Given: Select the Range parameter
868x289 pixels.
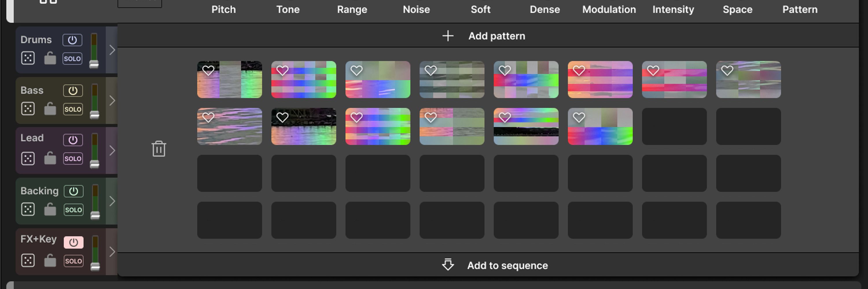Looking at the screenshot, I should pos(352,10).
